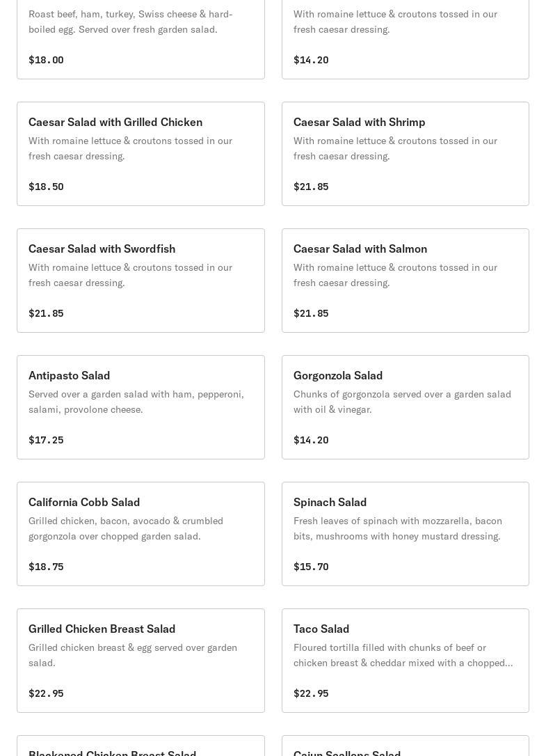Viewport: 546px width, 756px height.
Task: Click the $18.50 price under Grilled Chicken Caesar
Action: [46, 187]
